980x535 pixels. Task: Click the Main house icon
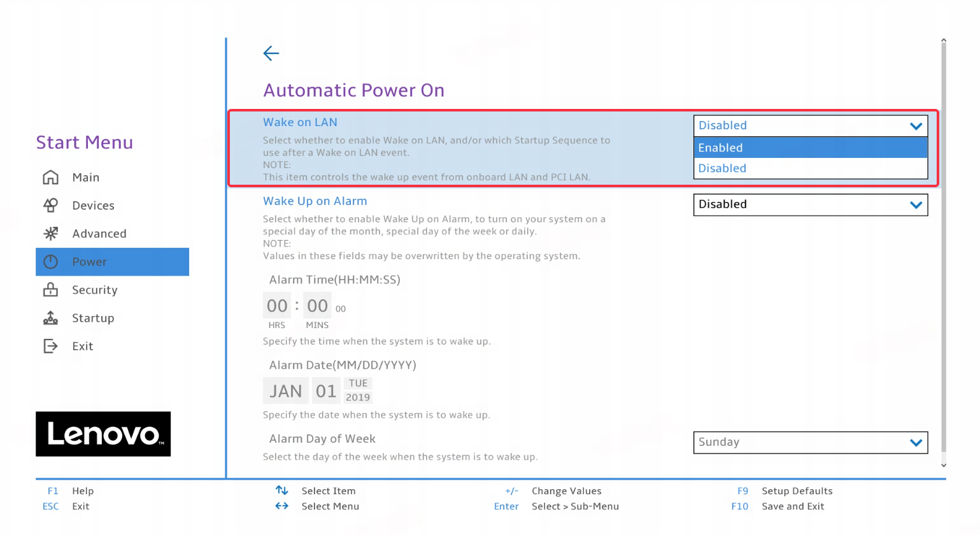point(50,177)
